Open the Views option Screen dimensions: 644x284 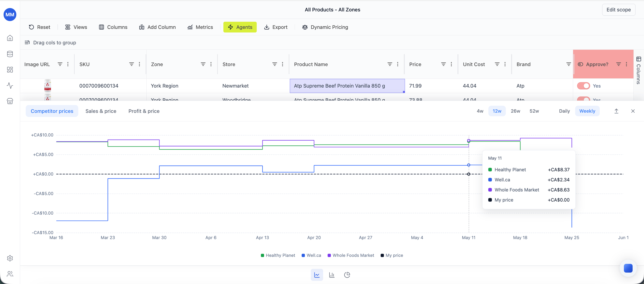pyautogui.click(x=76, y=27)
